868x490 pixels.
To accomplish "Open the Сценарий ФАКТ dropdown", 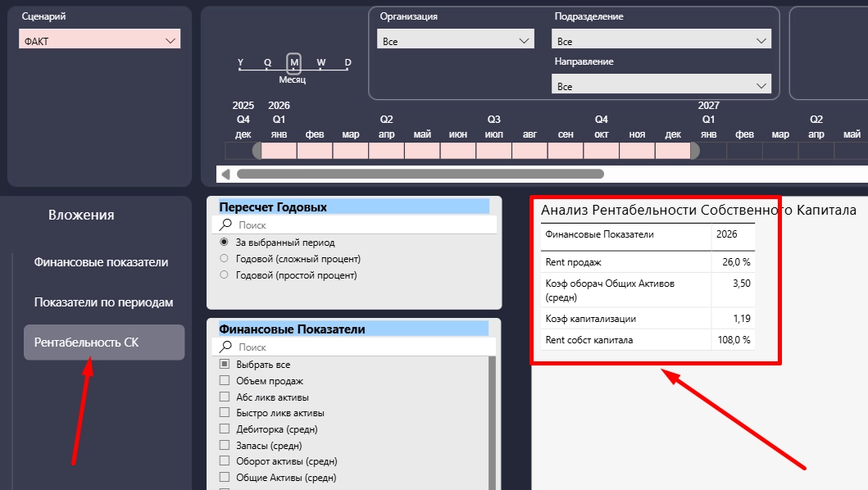I will pos(100,39).
